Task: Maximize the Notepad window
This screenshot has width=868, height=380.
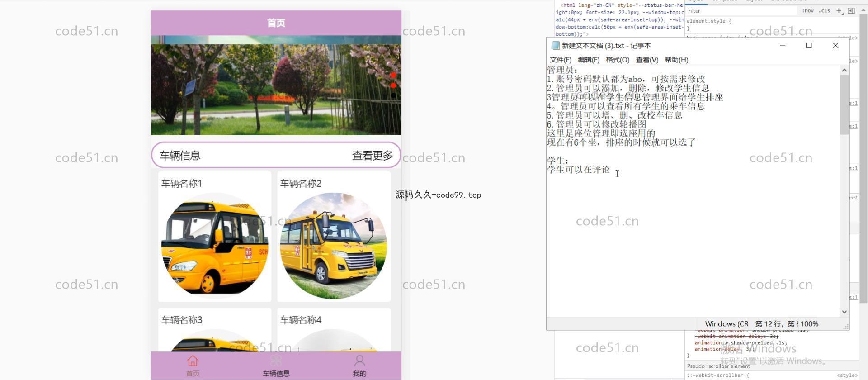Action: click(x=809, y=45)
